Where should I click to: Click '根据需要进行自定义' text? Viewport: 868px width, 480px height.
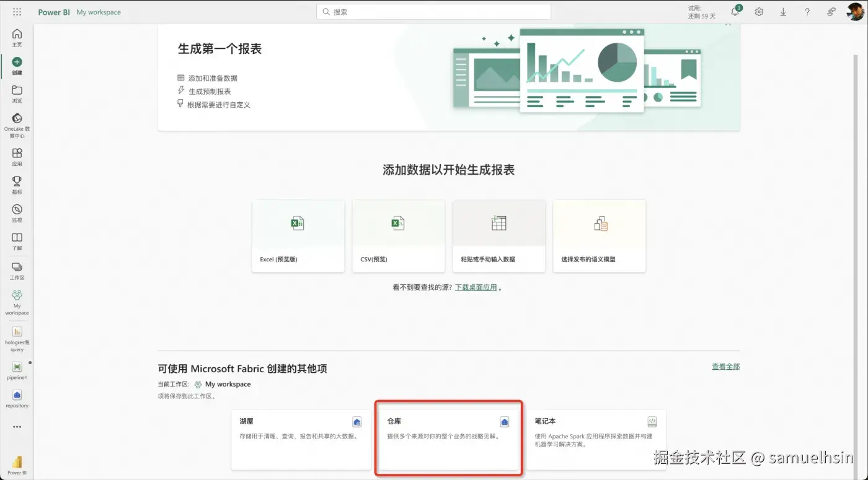(x=219, y=105)
